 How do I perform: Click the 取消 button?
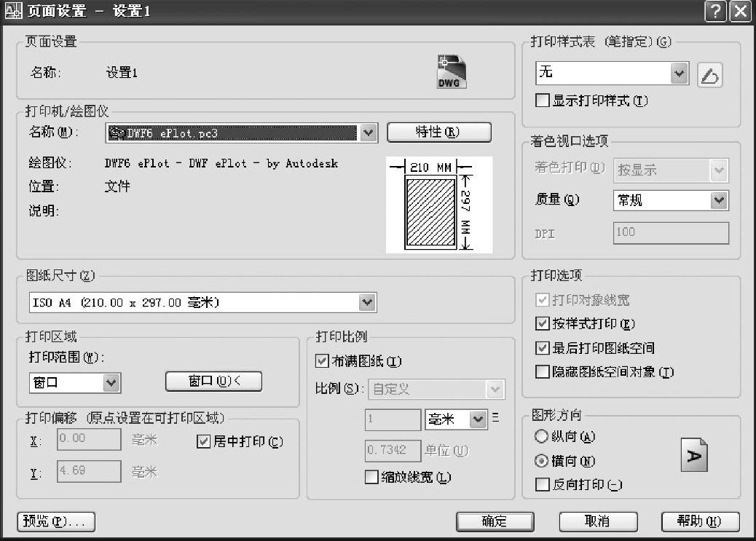[598, 522]
